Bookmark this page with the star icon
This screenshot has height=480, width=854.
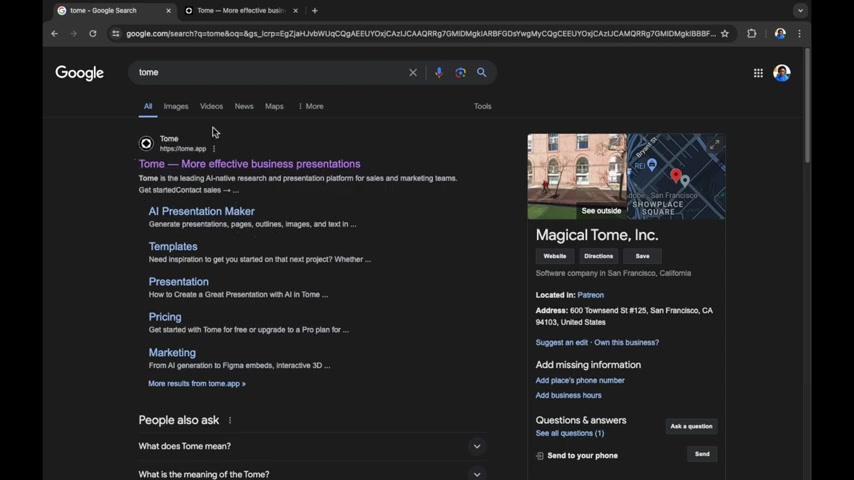[x=724, y=34]
